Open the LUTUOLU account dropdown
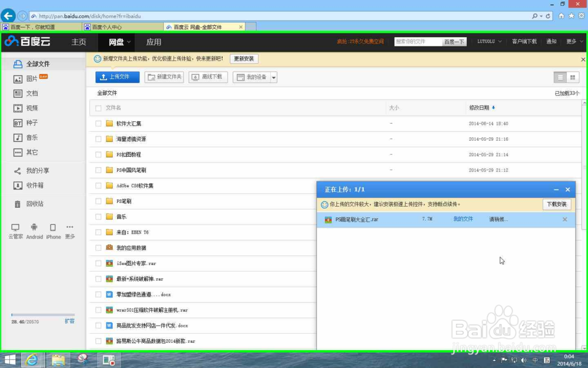The width and height of the screenshot is (588, 368). (x=489, y=41)
